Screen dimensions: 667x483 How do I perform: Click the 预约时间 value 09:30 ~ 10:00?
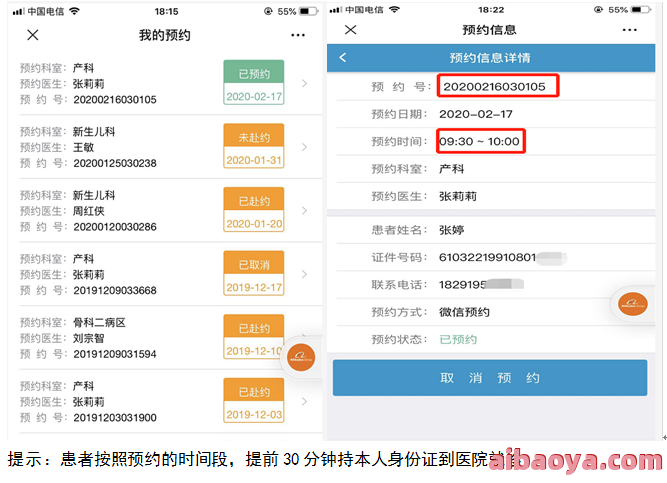coord(479,141)
